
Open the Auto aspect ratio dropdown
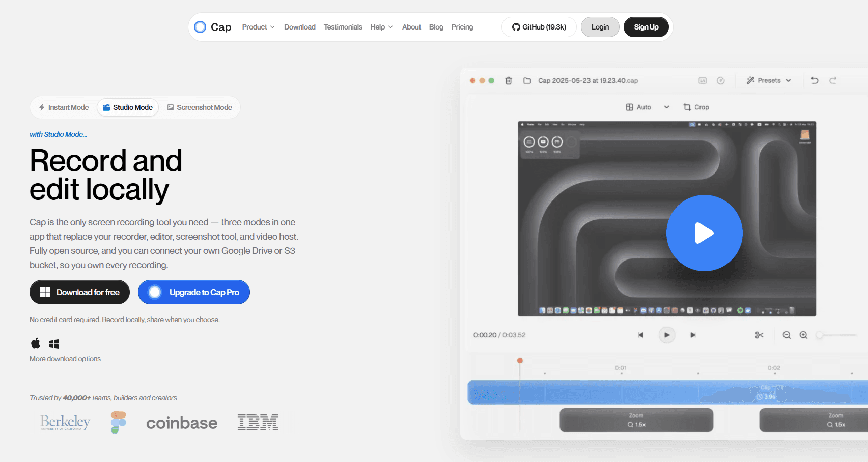pyautogui.click(x=647, y=107)
